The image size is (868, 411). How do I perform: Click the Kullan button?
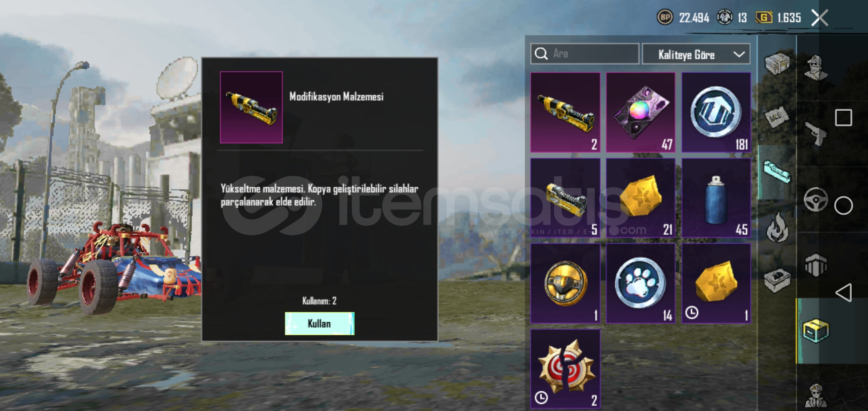319,323
